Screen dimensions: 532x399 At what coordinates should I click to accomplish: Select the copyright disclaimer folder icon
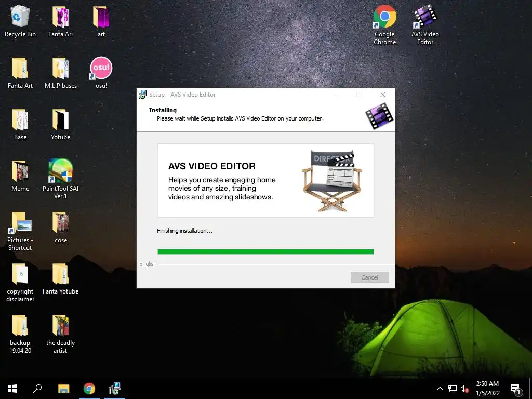tap(20, 283)
